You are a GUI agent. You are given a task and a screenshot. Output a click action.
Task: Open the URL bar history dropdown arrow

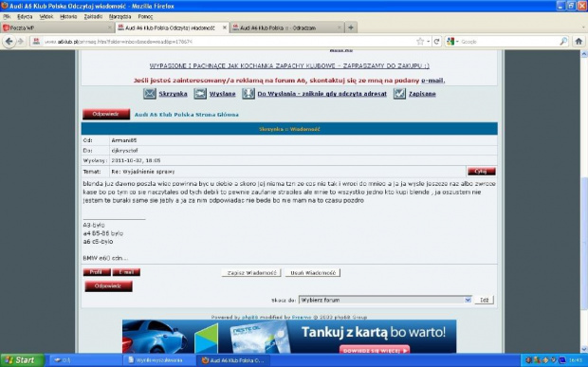pos(429,42)
